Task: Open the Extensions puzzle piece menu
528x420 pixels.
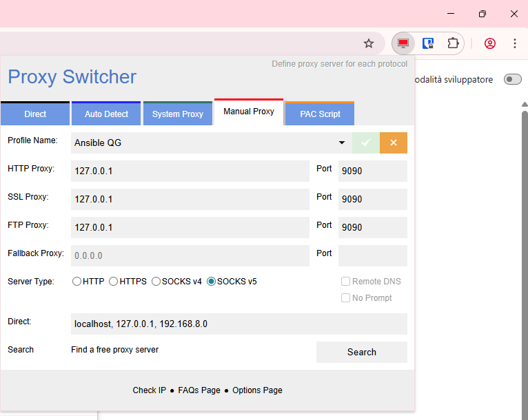Action: coord(453,43)
